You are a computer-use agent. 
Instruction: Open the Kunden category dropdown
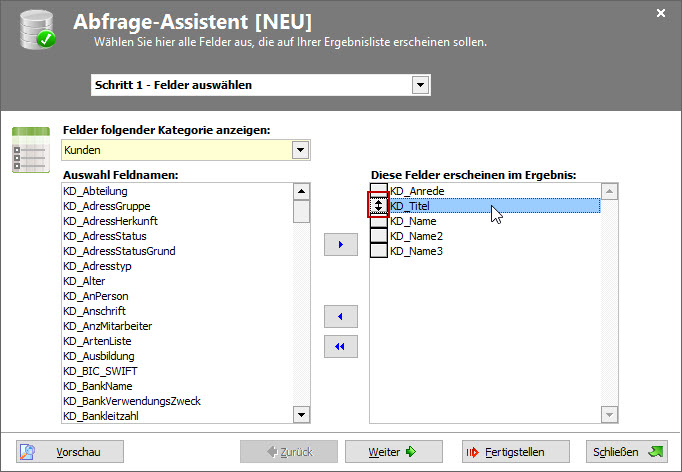(298, 150)
